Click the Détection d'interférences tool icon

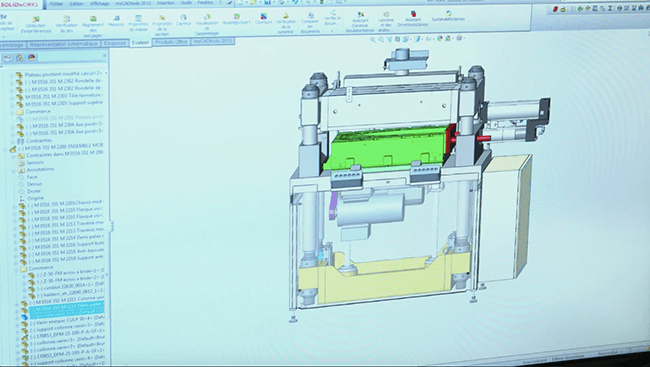click(36, 19)
